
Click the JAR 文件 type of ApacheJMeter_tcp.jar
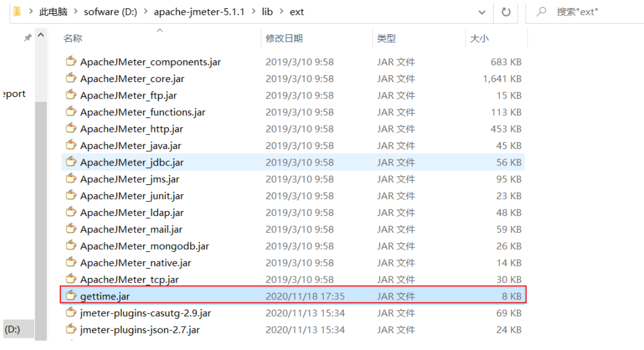[x=396, y=279]
